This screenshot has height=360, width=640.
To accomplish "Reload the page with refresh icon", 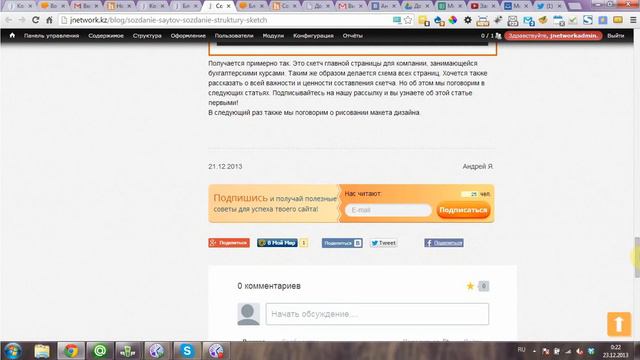I will (x=36, y=20).
